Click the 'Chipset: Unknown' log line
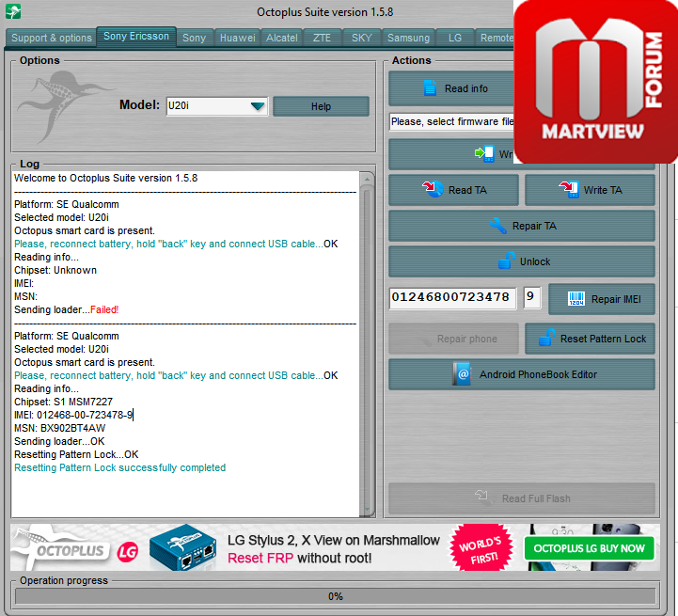This screenshot has height=616, width=678. click(55, 270)
